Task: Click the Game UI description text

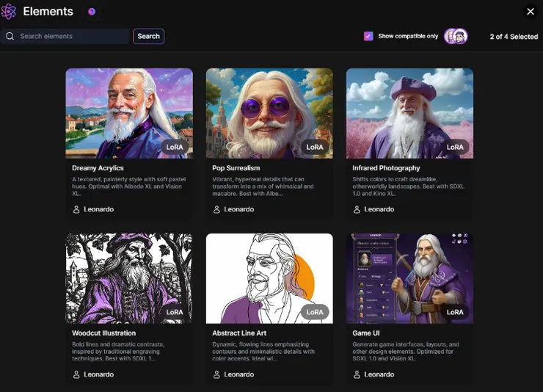Action: point(406,352)
